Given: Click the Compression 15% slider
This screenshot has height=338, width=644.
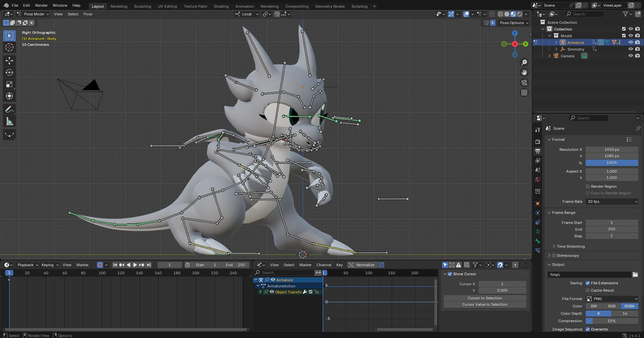Looking at the screenshot, I should coord(612,321).
